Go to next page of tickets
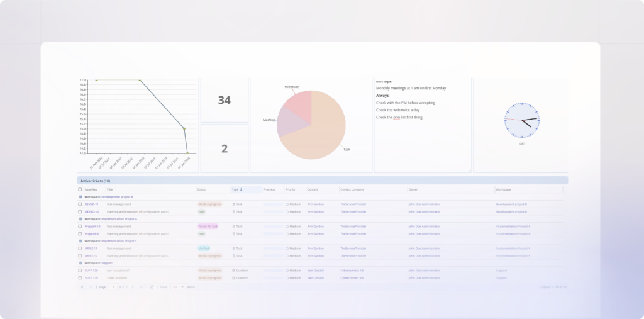 (132, 287)
